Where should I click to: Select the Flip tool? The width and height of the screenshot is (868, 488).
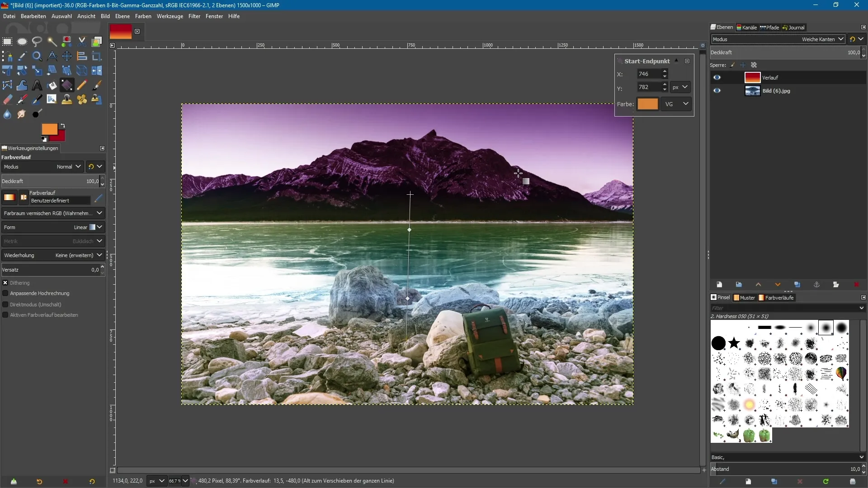coord(97,70)
